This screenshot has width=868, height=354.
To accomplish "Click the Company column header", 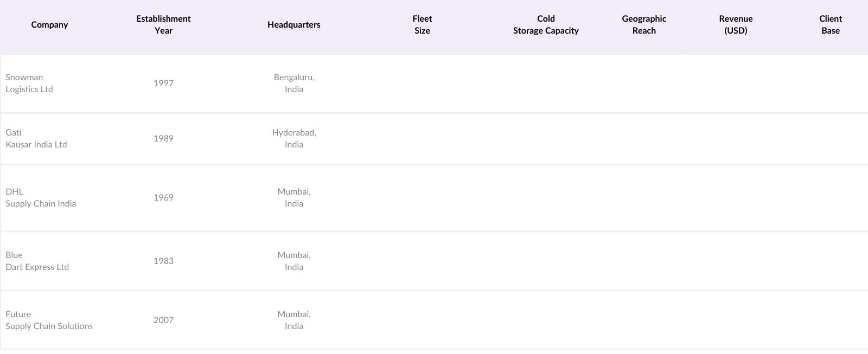I will pyautogui.click(x=49, y=25).
